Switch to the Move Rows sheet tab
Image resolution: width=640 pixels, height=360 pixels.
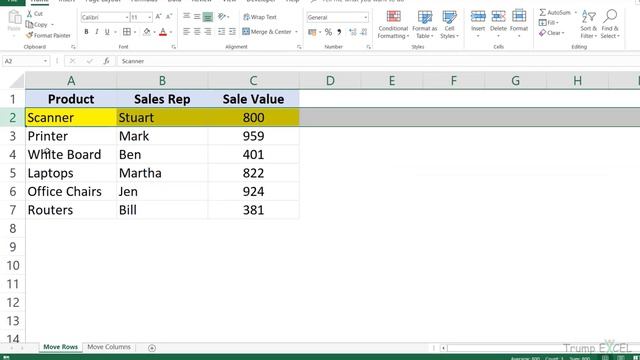click(x=60, y=347)
